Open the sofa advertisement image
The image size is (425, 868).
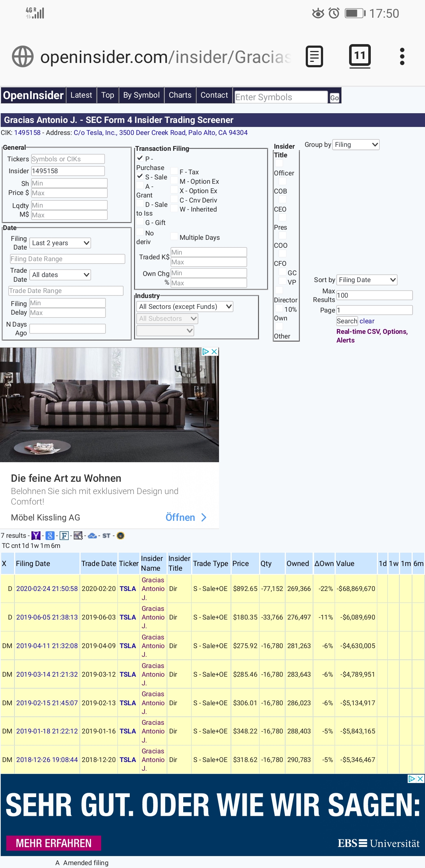click(x=109, y=405)
